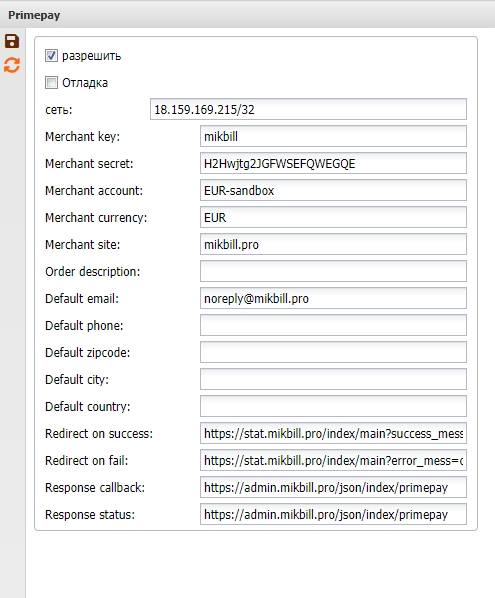Click the Default phone field
495x598 pixels.
pyautogui.click(x=333, y=325)
